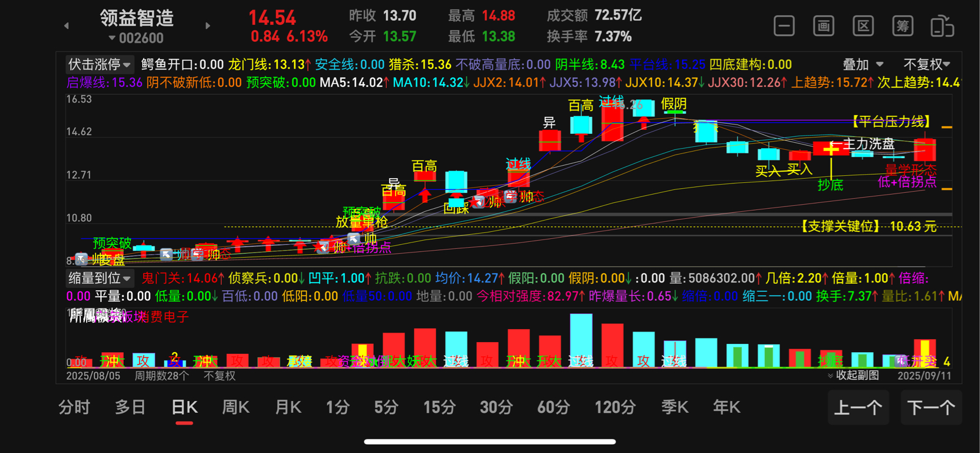
Task: Tap 下一个 next button
Action: (931, 407)
